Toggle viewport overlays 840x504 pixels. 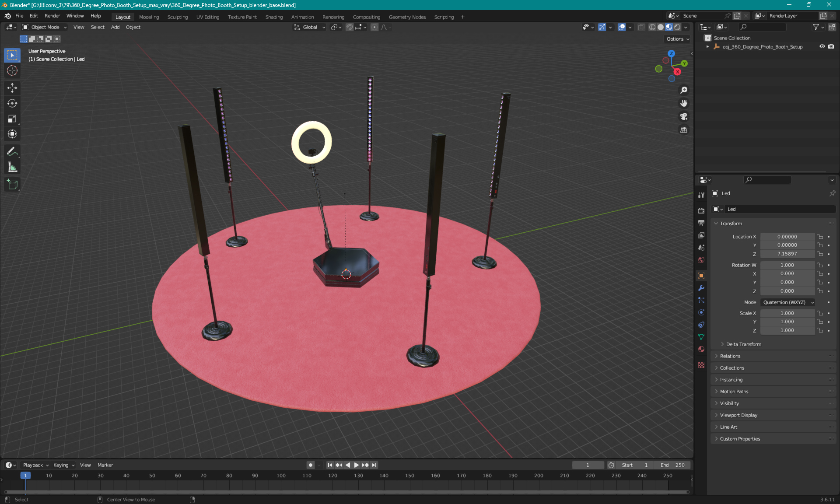click(x=621, y=27)
